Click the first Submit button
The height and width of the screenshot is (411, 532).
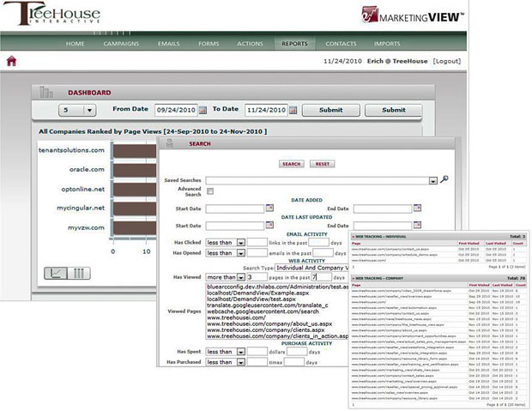click(331, 110)
